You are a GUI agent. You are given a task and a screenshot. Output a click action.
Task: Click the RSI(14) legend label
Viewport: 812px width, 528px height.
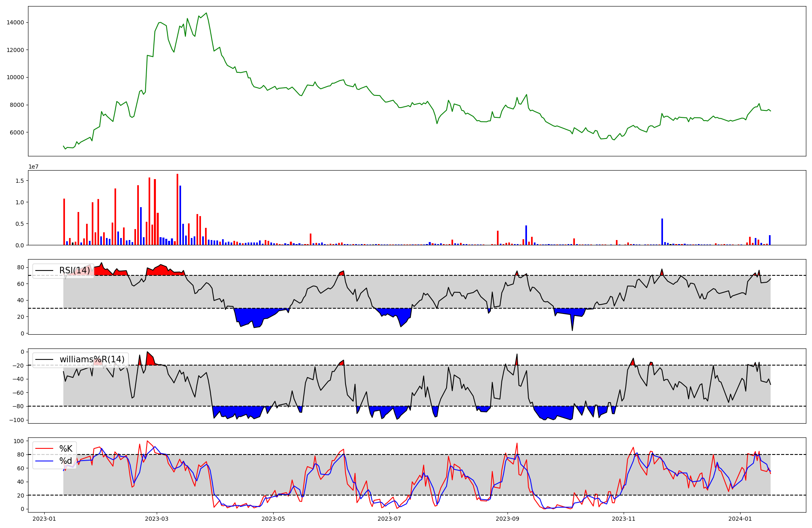[x=75, y=270]
